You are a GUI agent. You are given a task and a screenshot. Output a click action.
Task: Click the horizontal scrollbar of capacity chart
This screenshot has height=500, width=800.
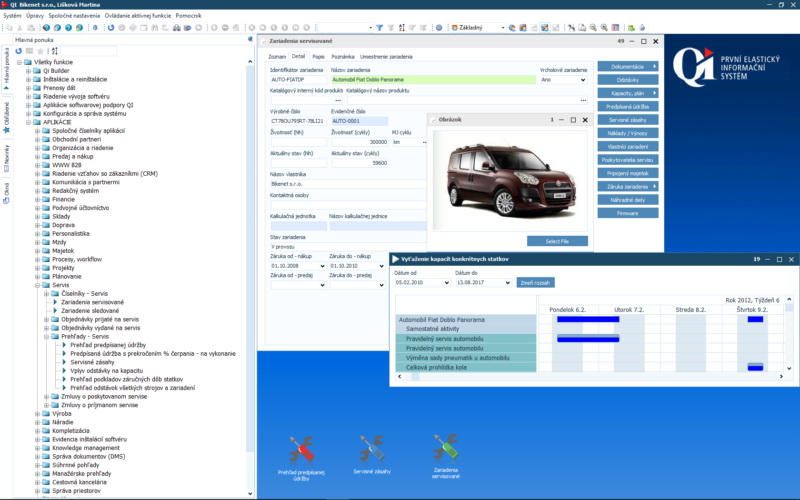(x=590, y=377)
